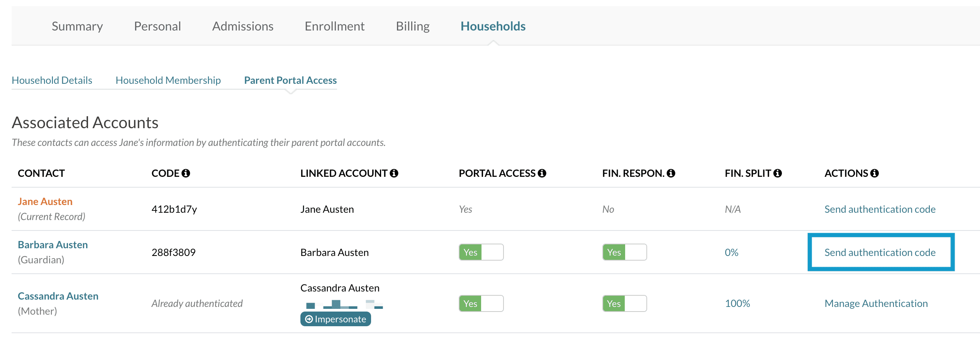Image resolution: width=980 pixels, height=349 pixels.
Task: Open Manage Authentication for Cassandra Austen
Action: click(x=876, y=303)
